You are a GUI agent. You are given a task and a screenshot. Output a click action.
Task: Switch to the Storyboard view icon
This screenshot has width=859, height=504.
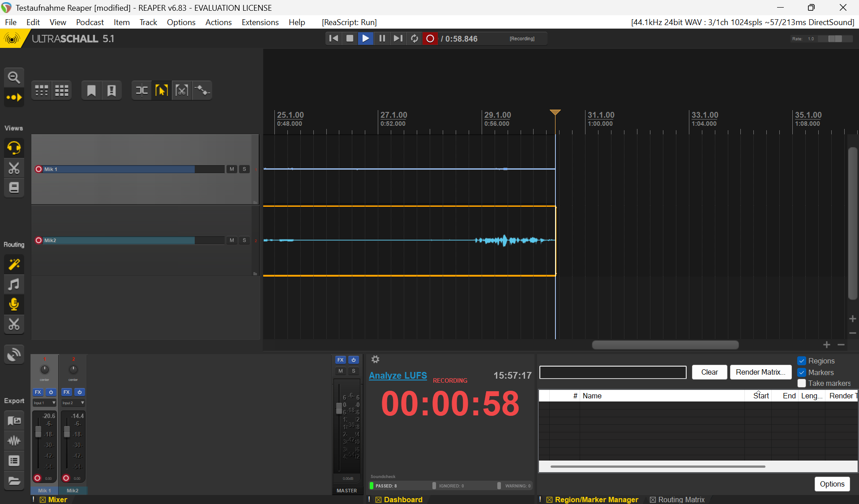click(14, 188)
